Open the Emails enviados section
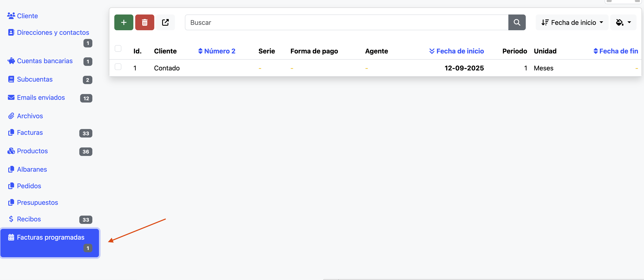 pos(41,98)
